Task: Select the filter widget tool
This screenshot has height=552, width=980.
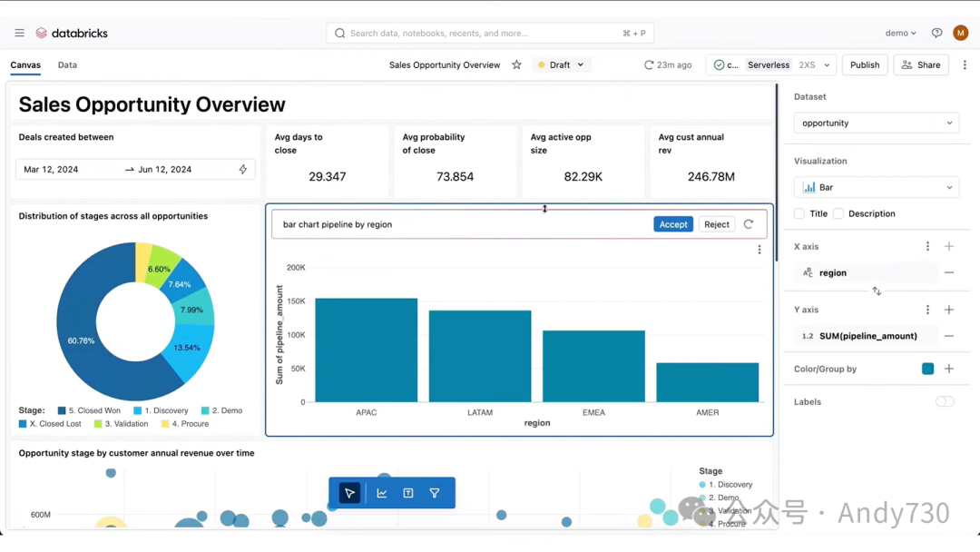Action: (435, 493)
